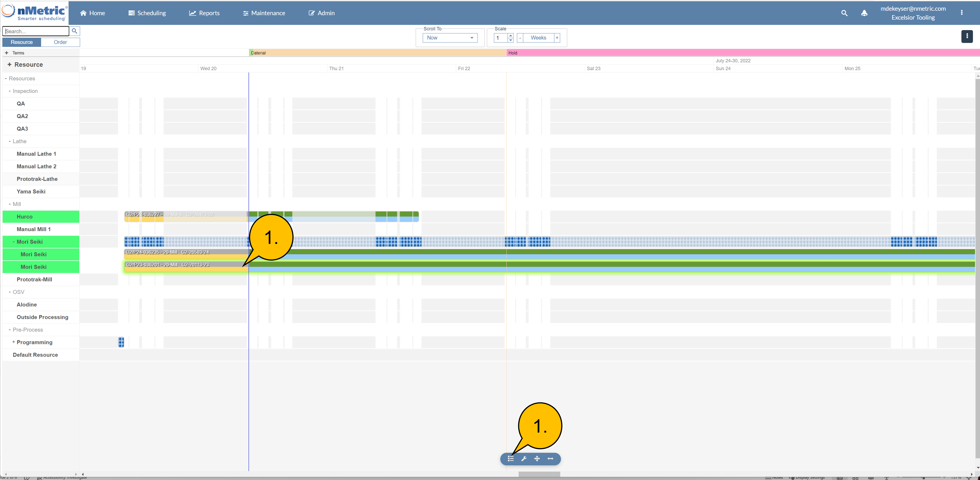
Task: Switch to the Resource view toggle
Action: tap(22, 42)
